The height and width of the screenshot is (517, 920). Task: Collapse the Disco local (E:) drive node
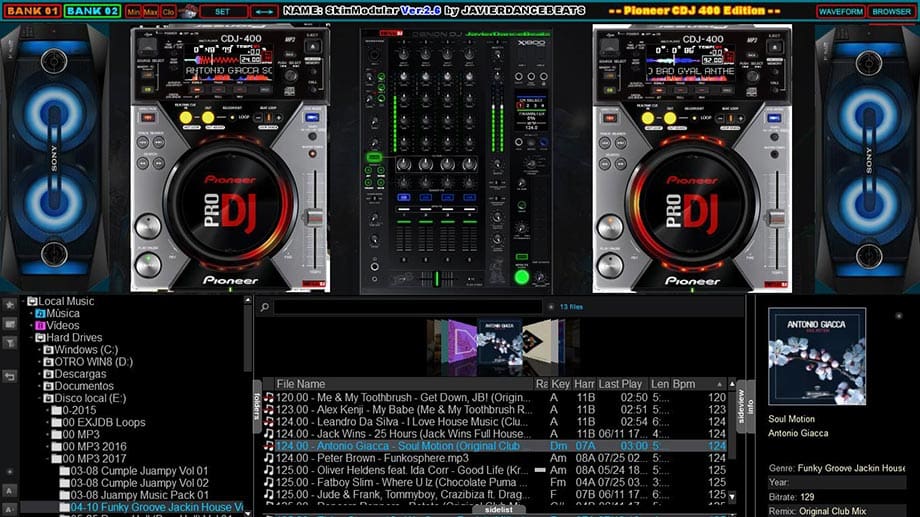click(x=40, y=398)
